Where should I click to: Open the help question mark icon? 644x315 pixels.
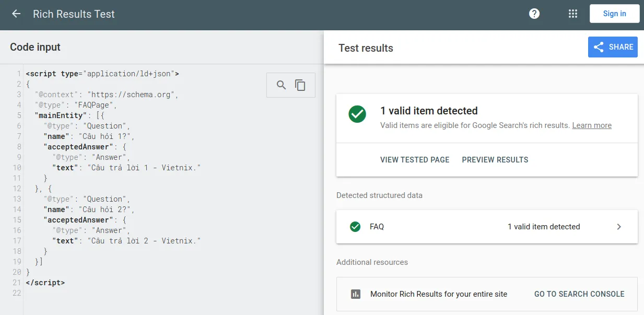click(x=534, y=14)
